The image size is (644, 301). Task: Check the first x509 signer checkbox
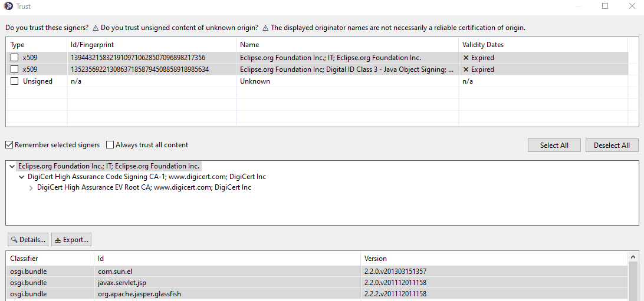pyautogui.click(x=15, y=58)
